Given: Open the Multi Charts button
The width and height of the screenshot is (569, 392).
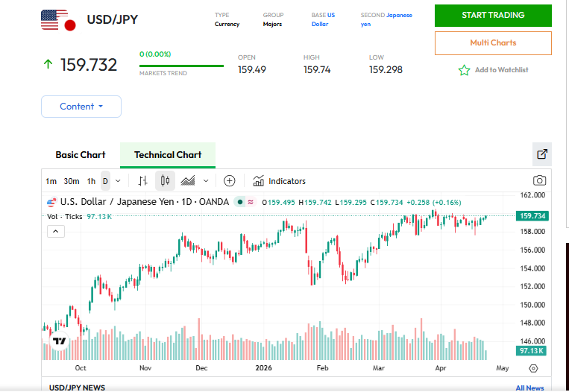Looking at the screenshot, I should (x=493, y=43).
